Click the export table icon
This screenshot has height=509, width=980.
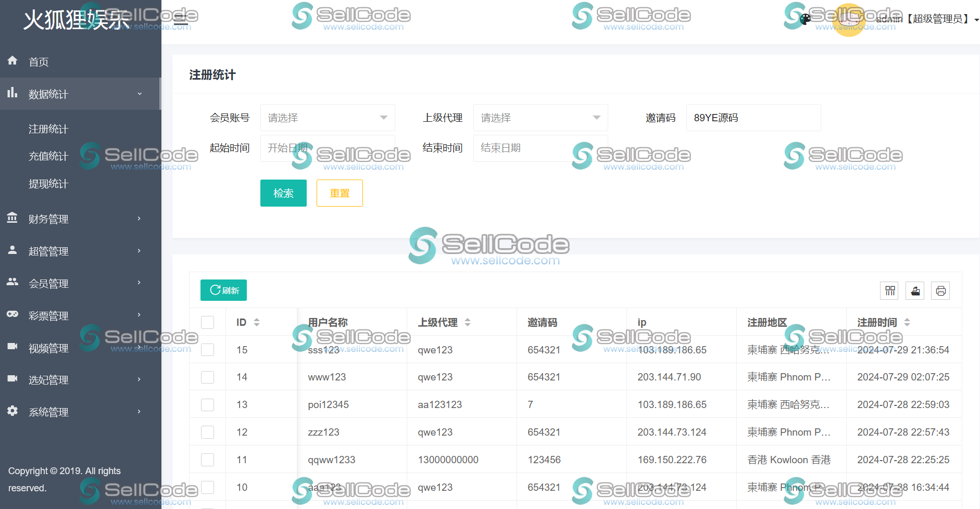click(915, 290)
